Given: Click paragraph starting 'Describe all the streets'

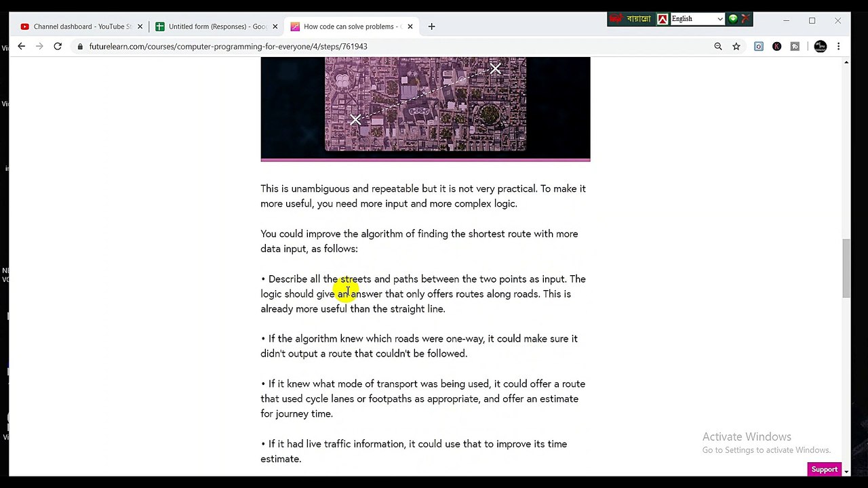Looking at the screenshot, I should pos(423,293).
